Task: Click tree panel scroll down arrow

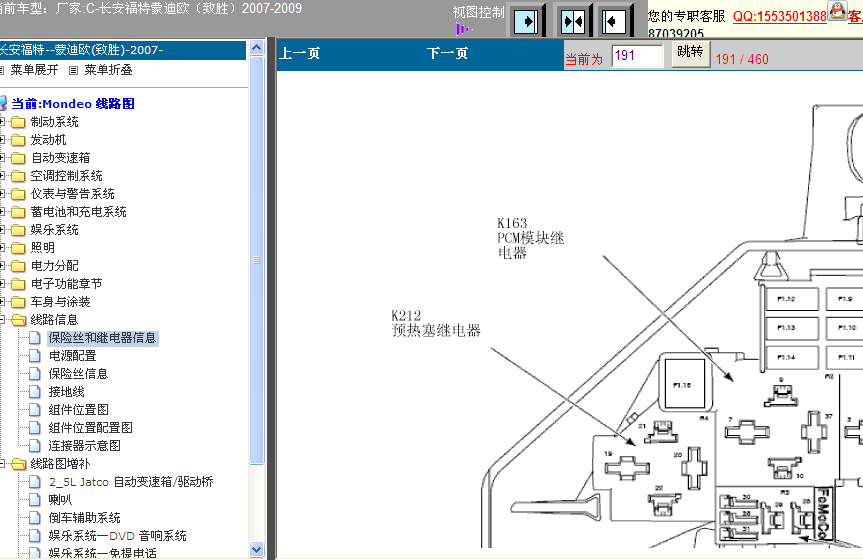Action: (x=256, y=549)
